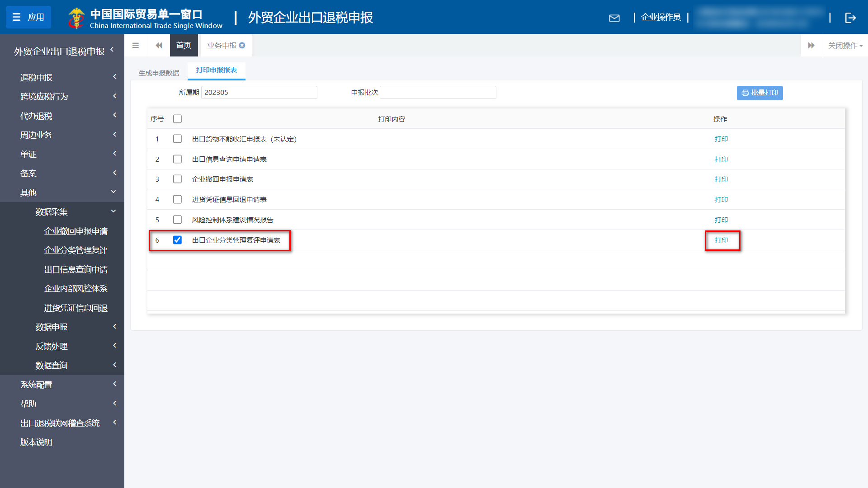The width and height of the screenshot is (868, 488).
Task: Click the hamburger menu icon beside tabs
Action: 135,45
